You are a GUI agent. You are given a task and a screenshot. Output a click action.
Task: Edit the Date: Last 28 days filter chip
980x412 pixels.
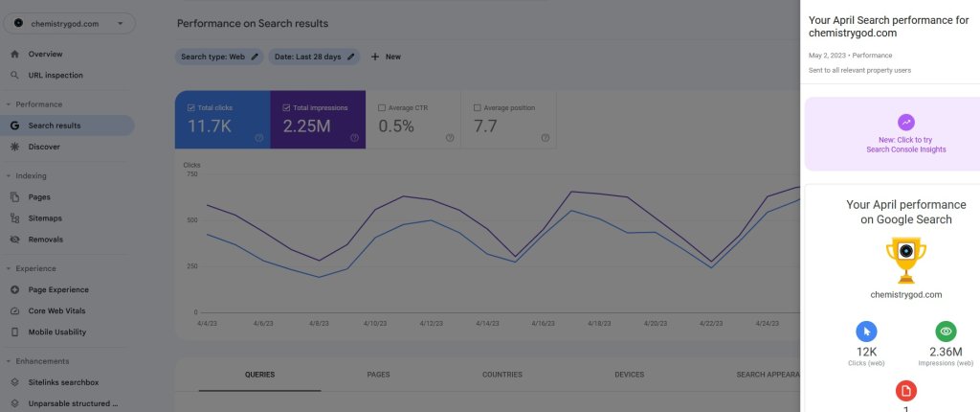[314, 57]
